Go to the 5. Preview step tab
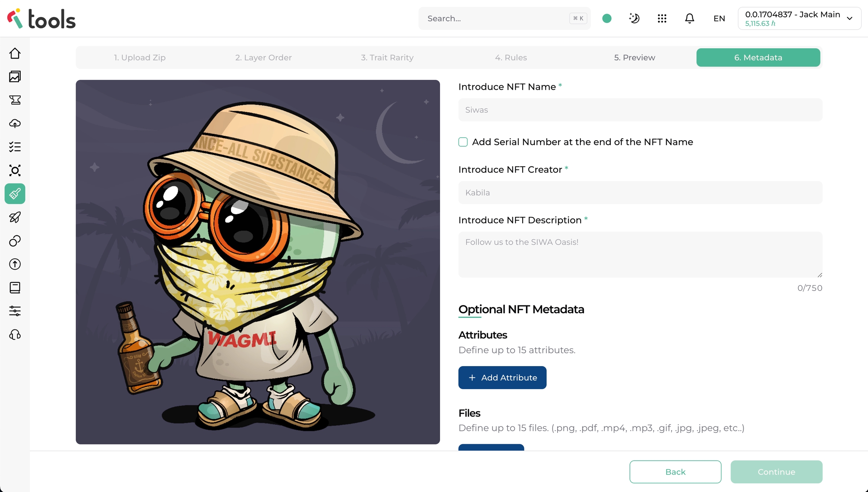 click(x=634, y=58)
